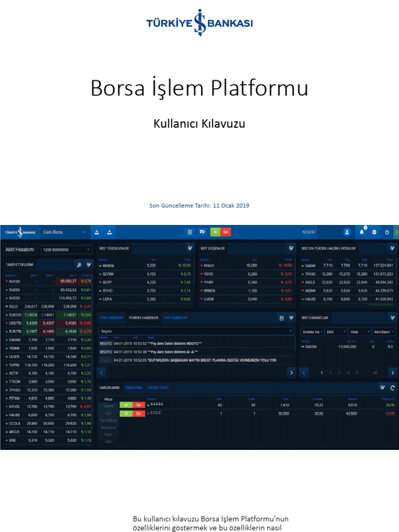Click the edit icon in Takip Ettiklerim
Screen dimensions: 399x532
pos(88,264)
